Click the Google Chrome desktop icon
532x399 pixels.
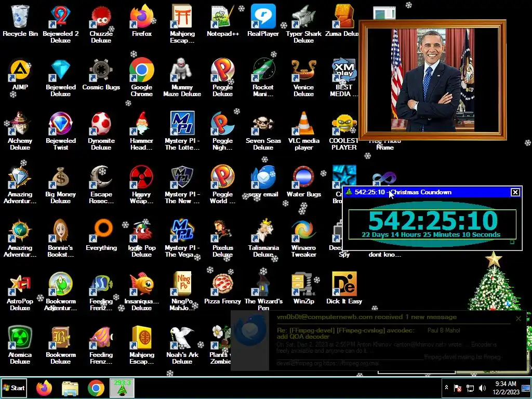141,77
